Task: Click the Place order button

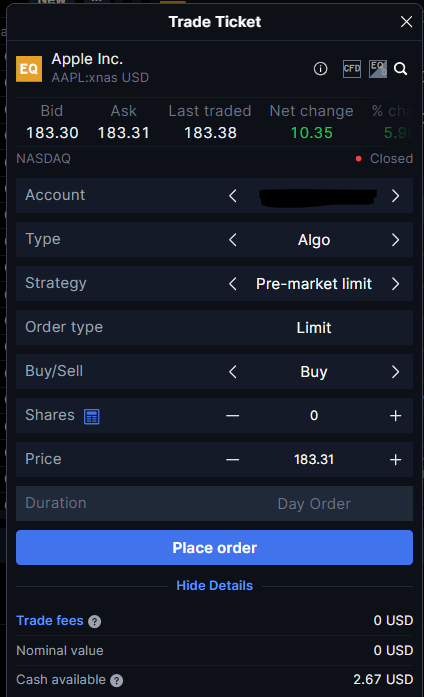Action: click(214, 548)
